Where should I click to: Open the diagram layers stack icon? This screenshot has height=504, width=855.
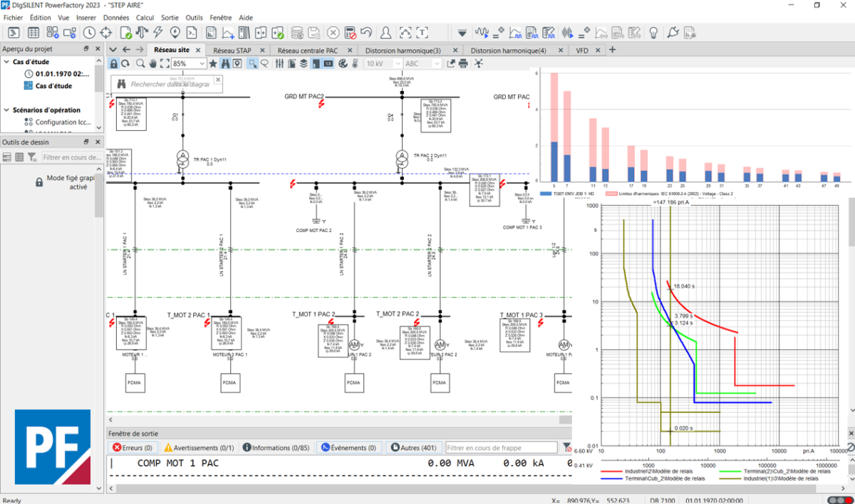point(304,63)
